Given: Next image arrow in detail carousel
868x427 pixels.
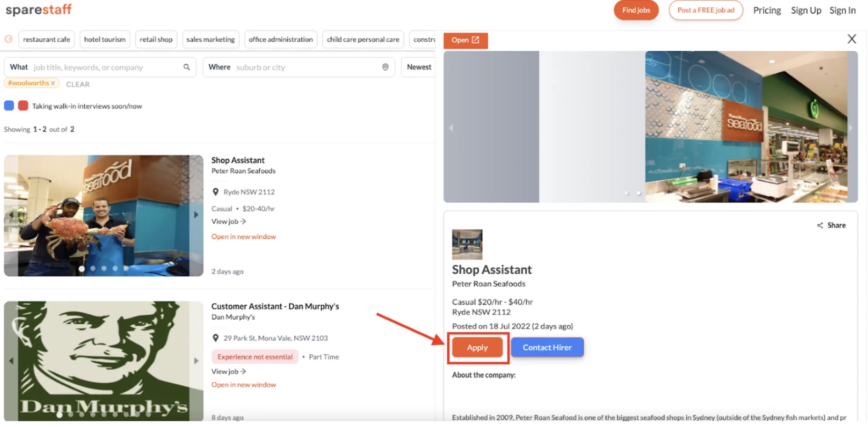Looking at the screenshot, I should tap(851, 128).
